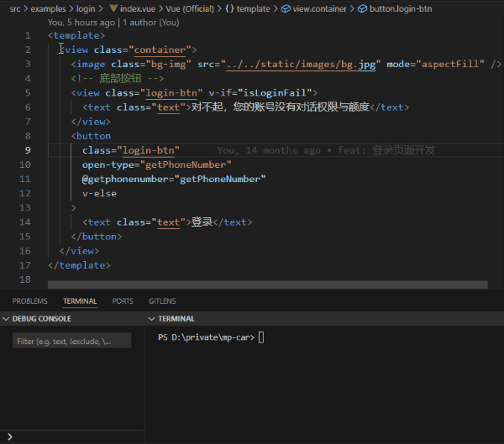
Task: Click the cube icon before button.login-btn breadcrumb
Action: [x=362, y=8]
